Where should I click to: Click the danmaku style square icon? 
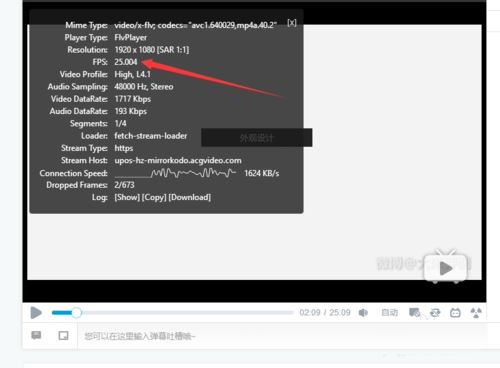(63, 335)
